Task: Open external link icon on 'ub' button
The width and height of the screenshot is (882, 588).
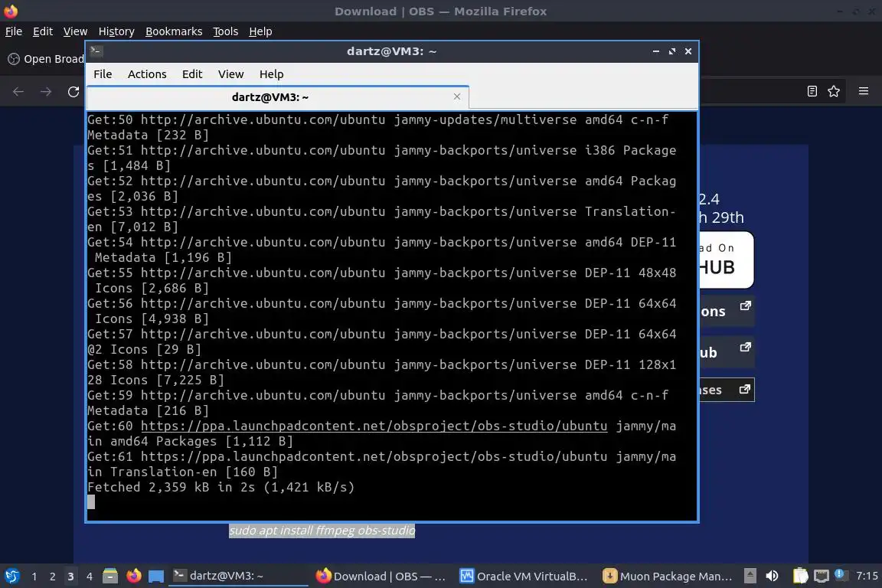Action: click(x=745, y=347)
